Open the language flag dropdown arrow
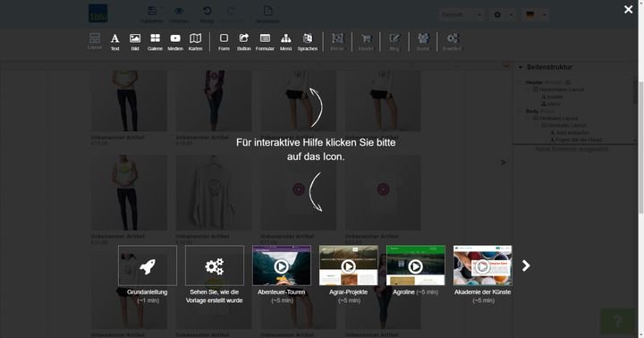644x338 pixels. point(544,15)
